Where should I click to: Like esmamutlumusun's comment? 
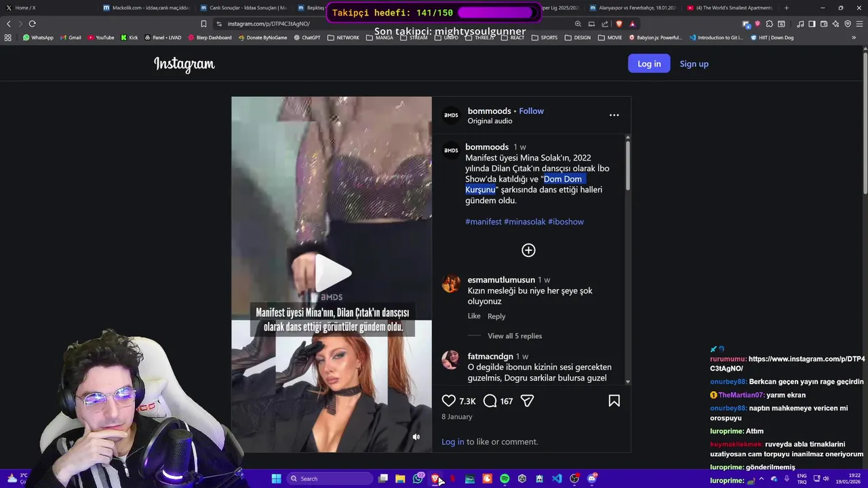pyautogui.click(x=474, y=317)
